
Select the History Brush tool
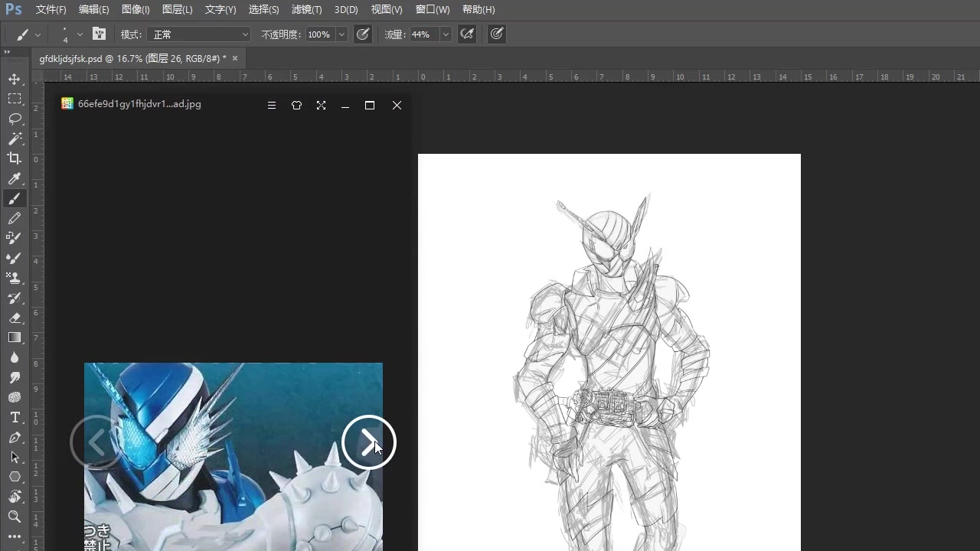15,298
